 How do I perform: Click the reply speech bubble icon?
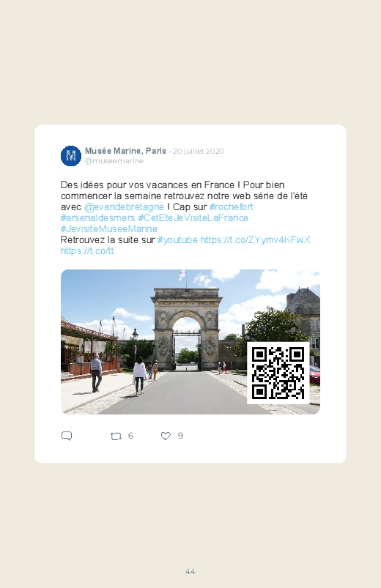67,436
